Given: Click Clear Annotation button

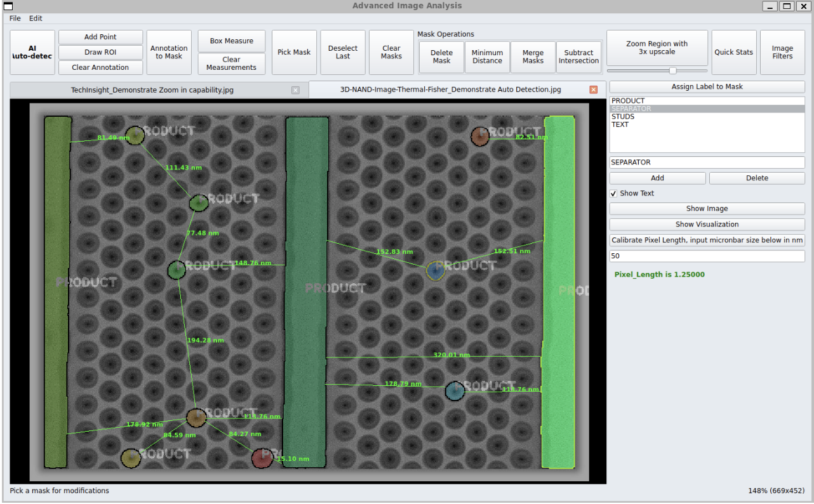Looking at the screenshot, I should click(100, 67).
